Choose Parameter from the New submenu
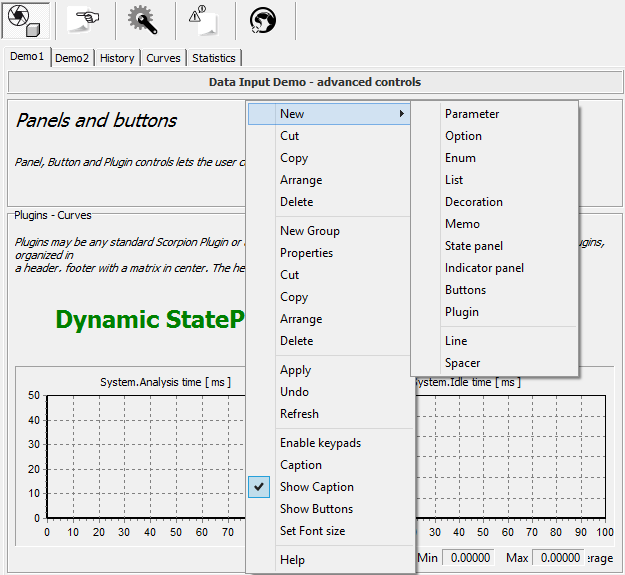The height and width of the screenshot is (575, 625). point(472,114)
